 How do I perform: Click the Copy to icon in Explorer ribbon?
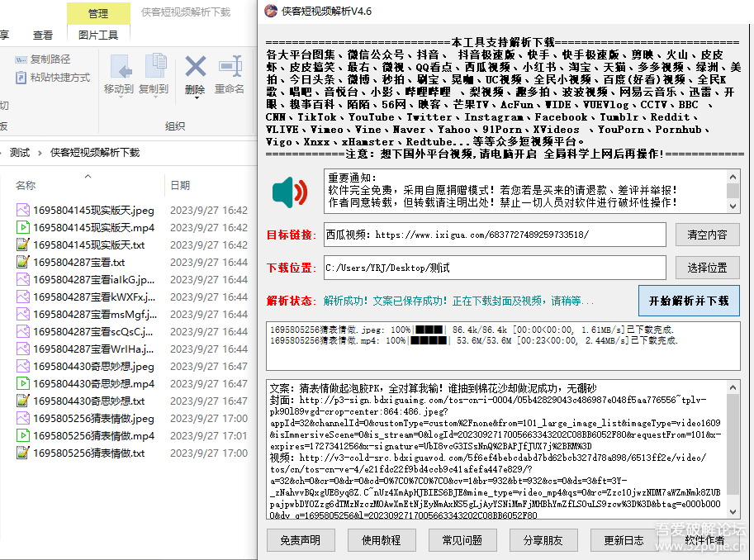(154, 66)
